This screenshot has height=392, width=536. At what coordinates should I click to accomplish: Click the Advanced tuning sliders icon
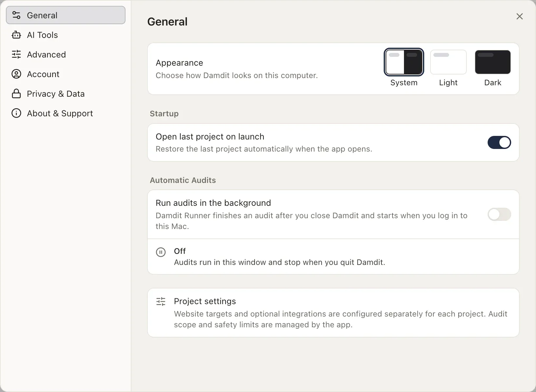pos(16,54)
